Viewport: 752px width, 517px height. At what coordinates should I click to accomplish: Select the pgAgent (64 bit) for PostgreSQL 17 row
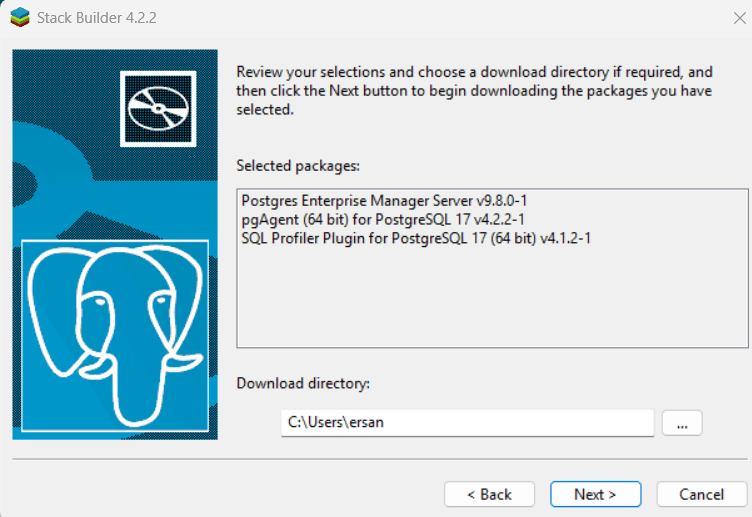click(x=383, y=219)
